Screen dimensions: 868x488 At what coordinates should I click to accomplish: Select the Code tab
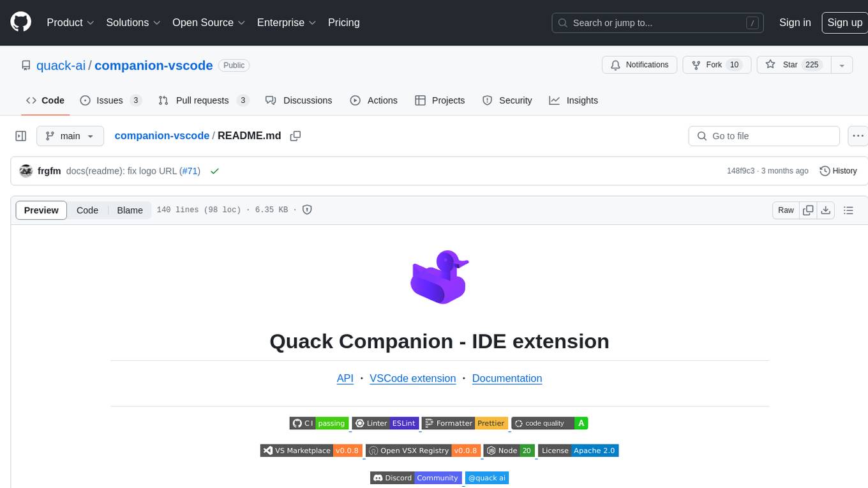tap(45, 100)
